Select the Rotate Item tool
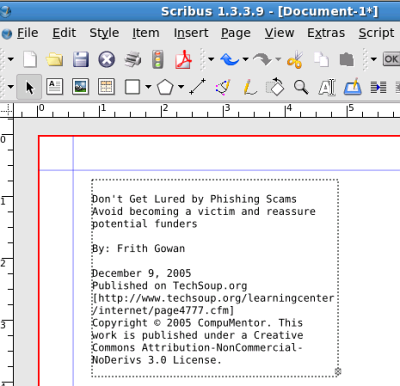400x386 pixels. coord(275,87)
